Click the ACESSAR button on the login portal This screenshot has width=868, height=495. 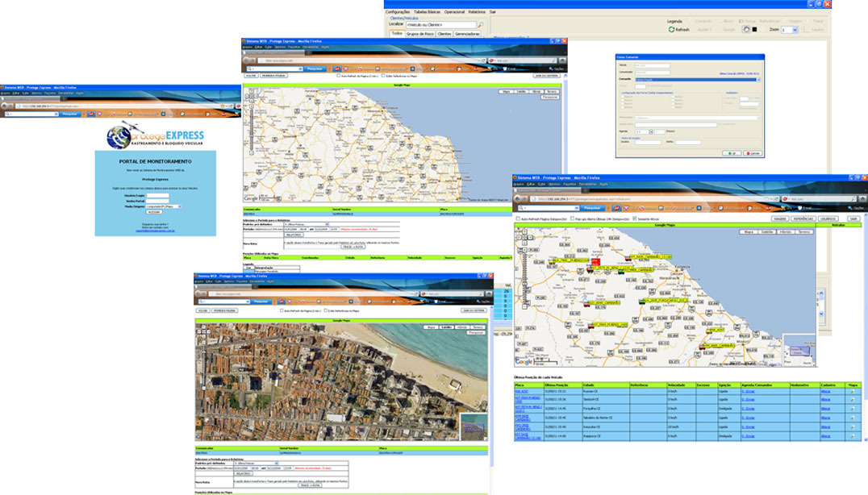pyautogui.click(x=153, y=212)
